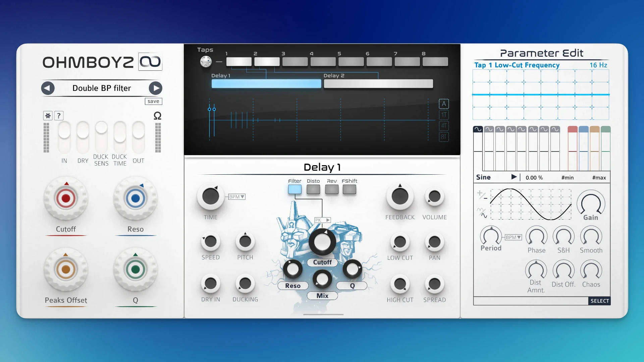Screen dimensions: 644x362
Task: Enable the A grid mode button
Action: (x=444, y=104)
